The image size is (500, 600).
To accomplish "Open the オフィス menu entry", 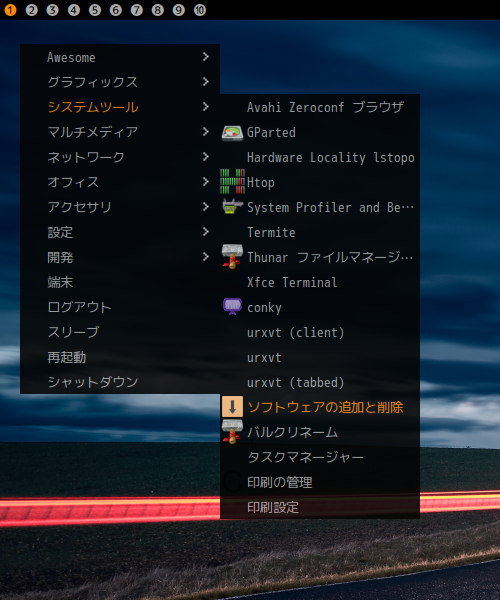I will (120, 182).
